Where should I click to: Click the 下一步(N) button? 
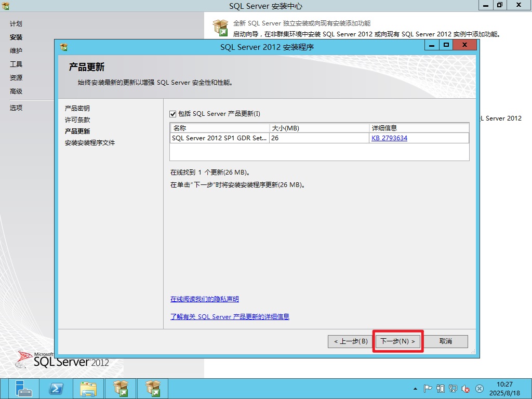pyautogui.click(x=397, y=341)
